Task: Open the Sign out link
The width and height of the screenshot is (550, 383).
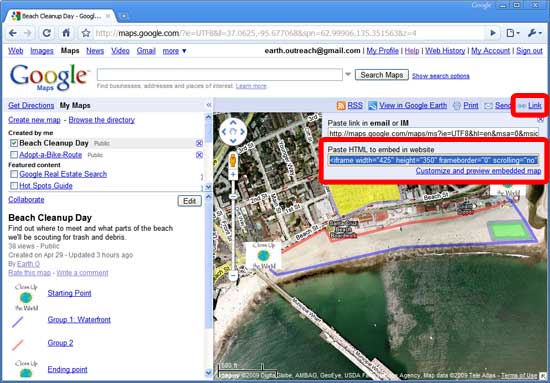Action: tap(529, 51)
